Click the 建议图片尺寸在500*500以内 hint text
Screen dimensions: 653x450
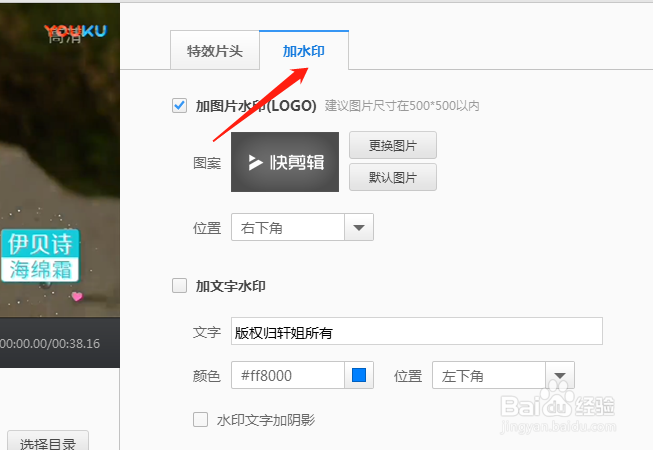point(402,106)
